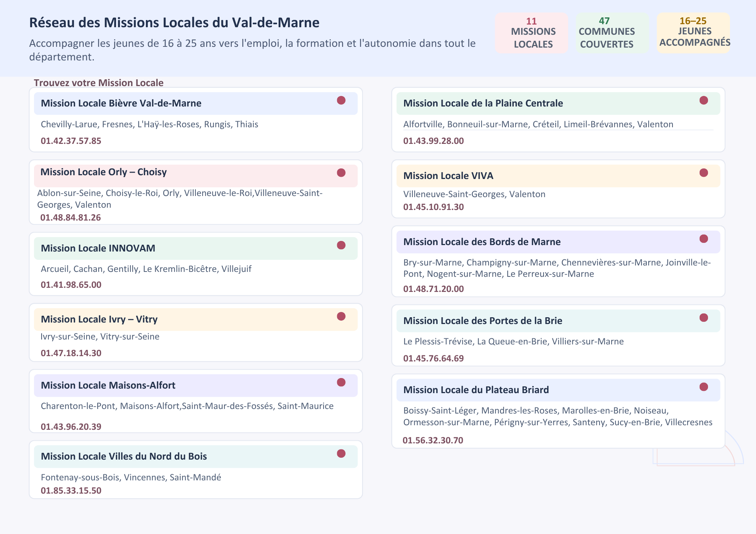Click the red dot on Maisons-Alfort card
The height and width of the screenshot is (534, 756).
tap(341, 382)
